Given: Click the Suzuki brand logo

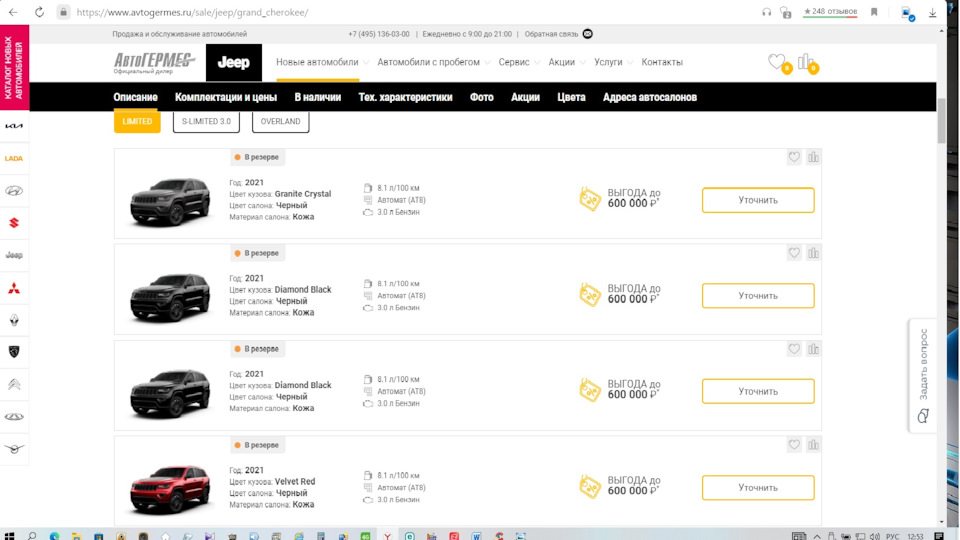Looking at the screenshot, I should 14,223.
